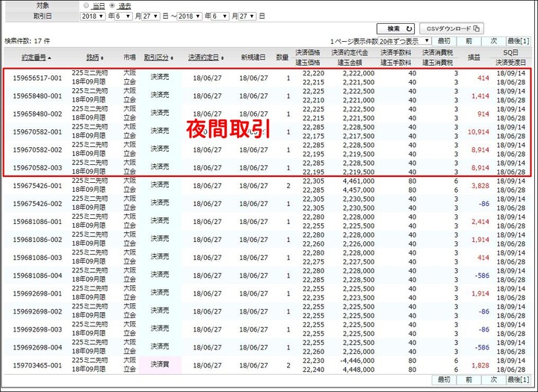Click the top 前 pagination button
Image resolution: width=538 pixels, height=392 pixels.
pos(469,41)
